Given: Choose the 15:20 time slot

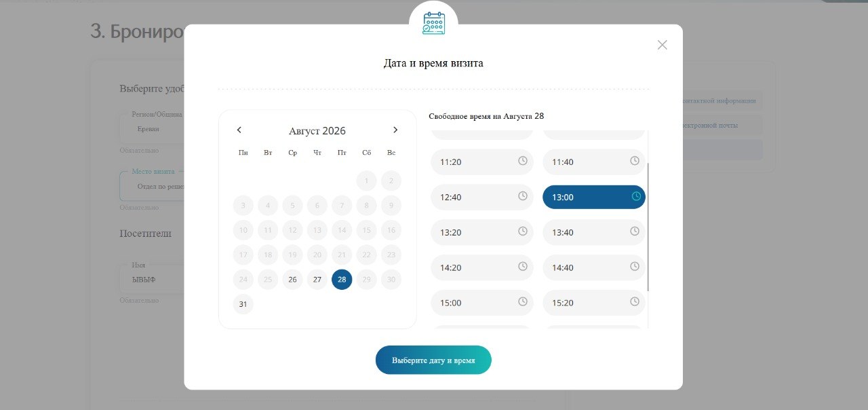Looking at the screenshot, I should point(594,303).
